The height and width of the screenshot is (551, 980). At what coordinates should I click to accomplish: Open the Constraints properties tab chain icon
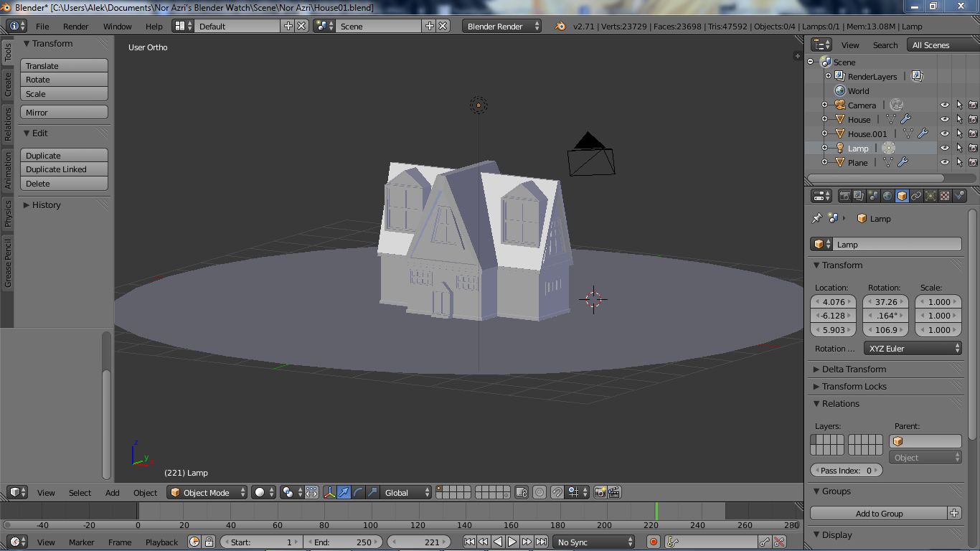coord(916,196)
